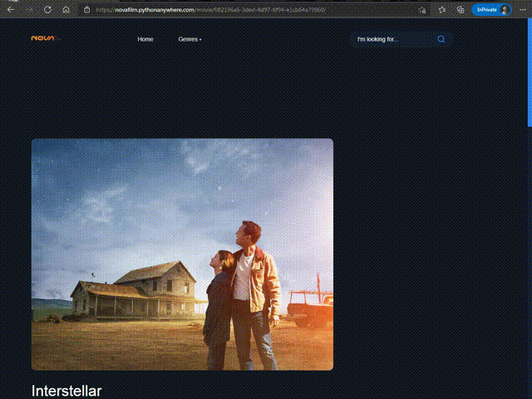Add this page to favorites star icon
Image resolution: width=532 pixels, height=399 pixels.
(422, 10)
